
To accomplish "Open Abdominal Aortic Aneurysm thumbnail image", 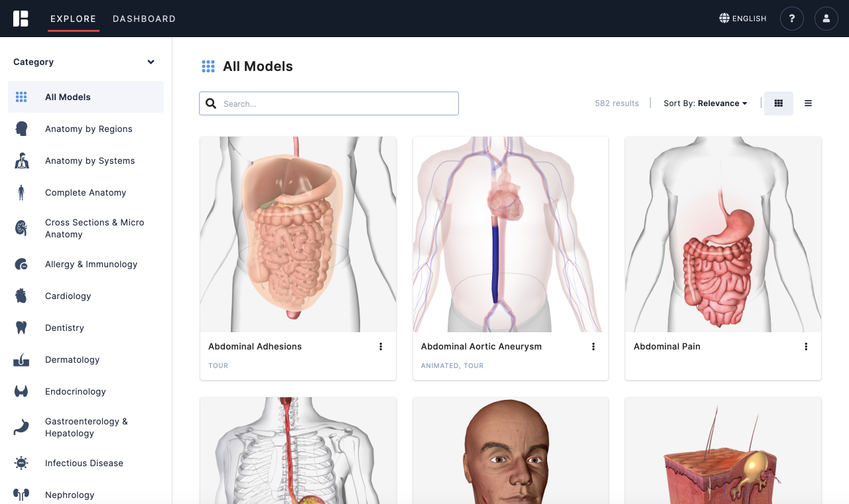I will point(511,234).
